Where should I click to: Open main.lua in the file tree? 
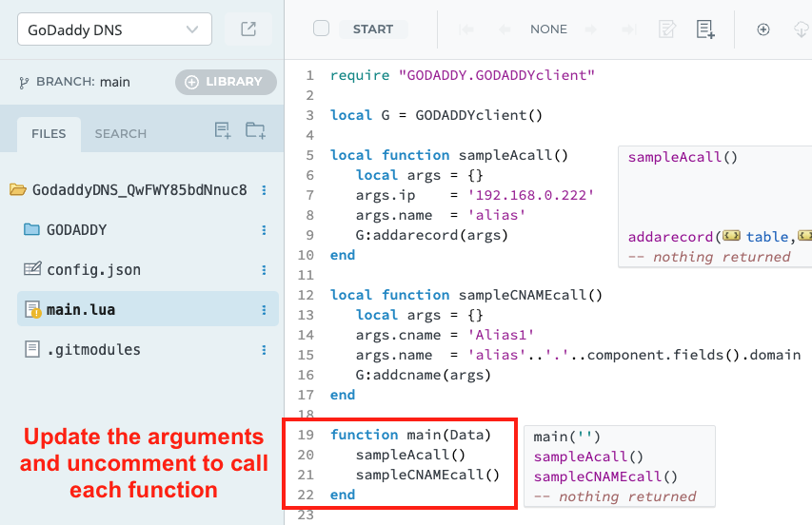point(81,310)
